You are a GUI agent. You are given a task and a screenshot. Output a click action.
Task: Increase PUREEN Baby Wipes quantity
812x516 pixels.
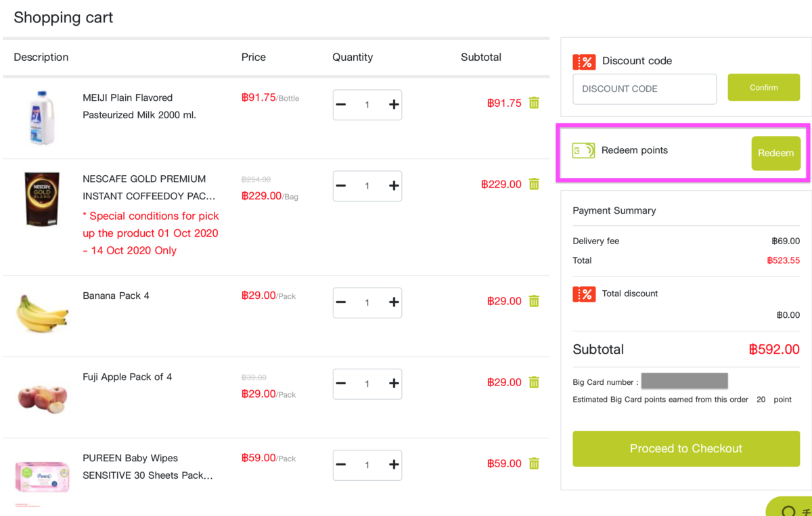click(x=394, y=465)
